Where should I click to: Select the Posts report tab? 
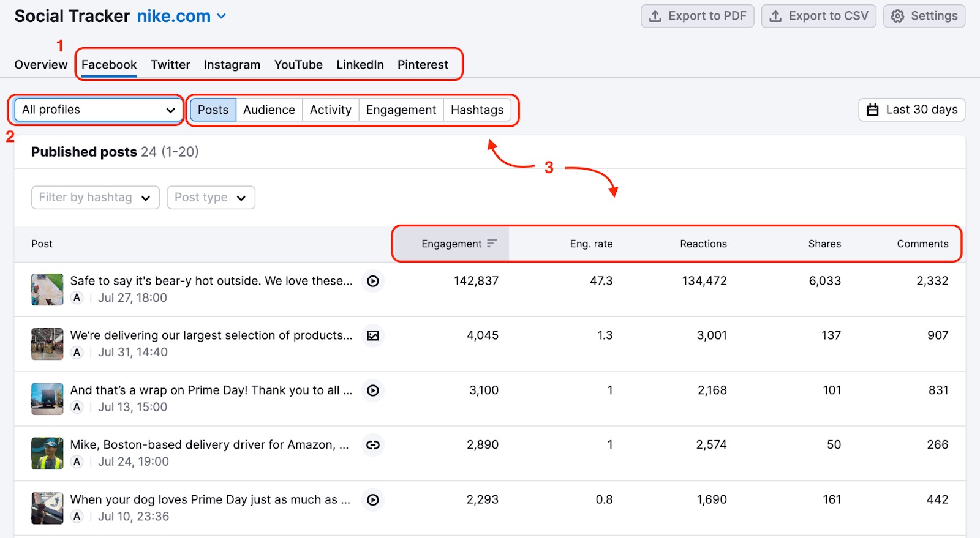pyautogui.click(x=213, y=110)
